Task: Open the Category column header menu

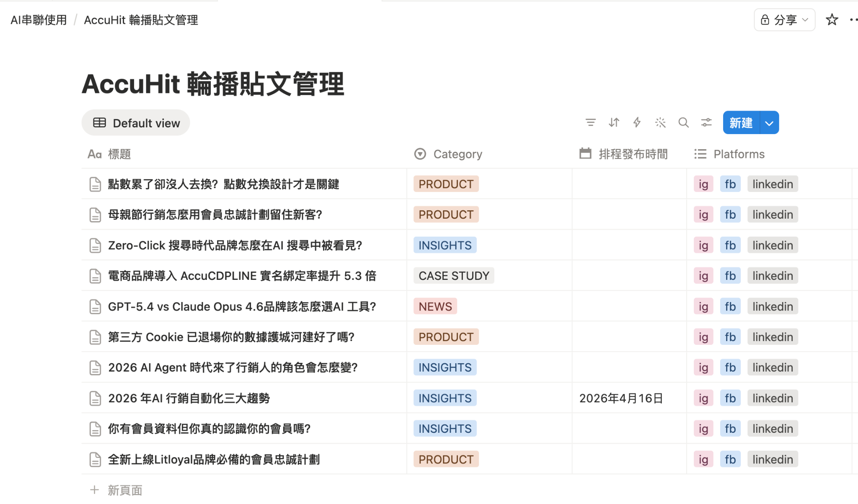Action: coord(457,154)
